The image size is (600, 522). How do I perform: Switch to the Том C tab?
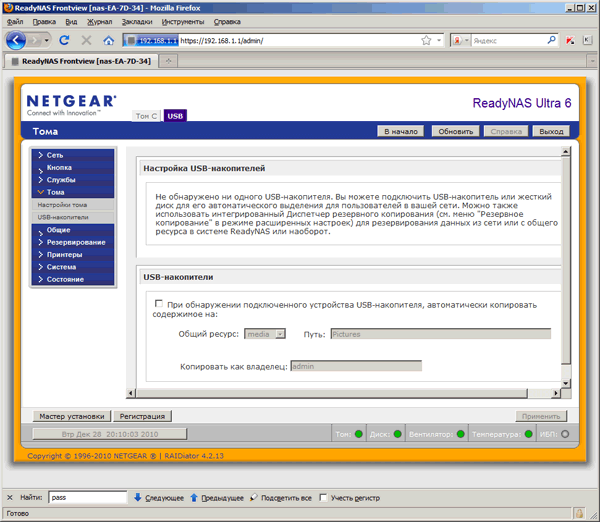pyautogui.click(x=146, y=116)
